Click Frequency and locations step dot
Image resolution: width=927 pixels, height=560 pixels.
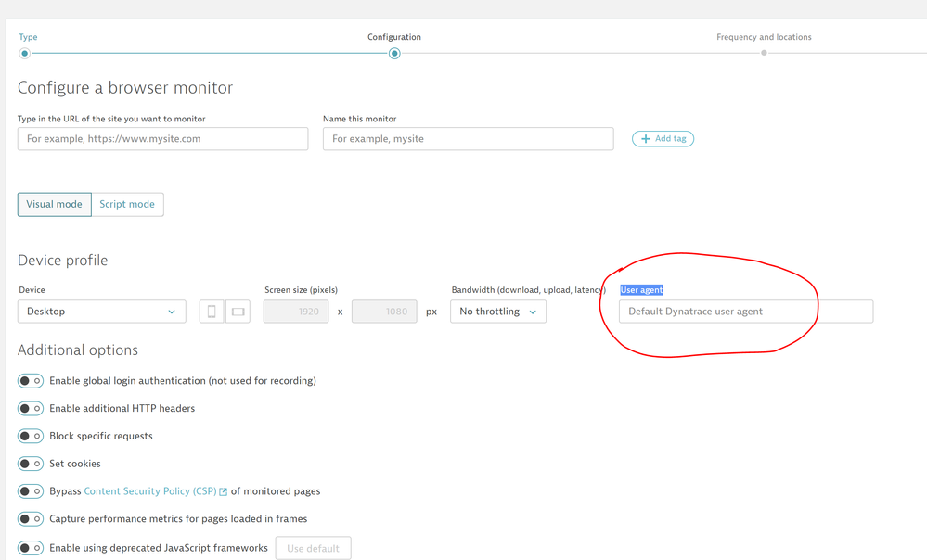pyautogui.click(x=764, y=53)
